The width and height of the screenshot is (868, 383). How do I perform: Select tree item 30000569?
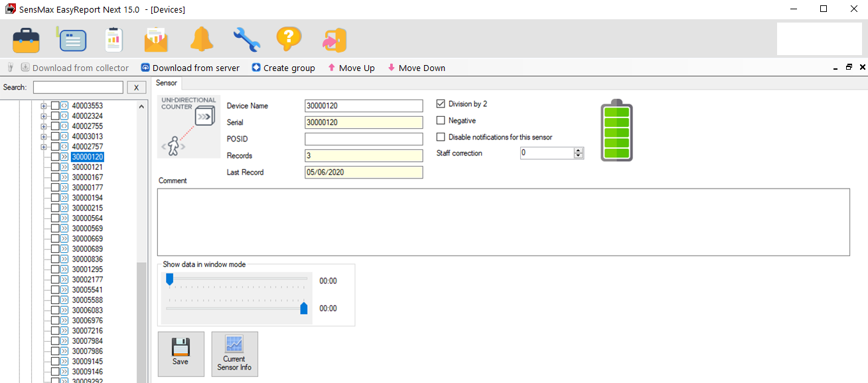point(88,228)
